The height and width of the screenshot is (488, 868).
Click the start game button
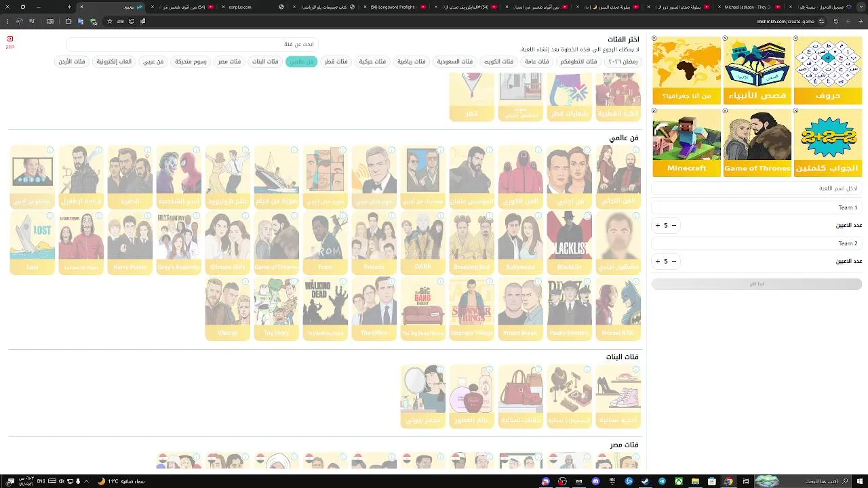tap(757, 284)
